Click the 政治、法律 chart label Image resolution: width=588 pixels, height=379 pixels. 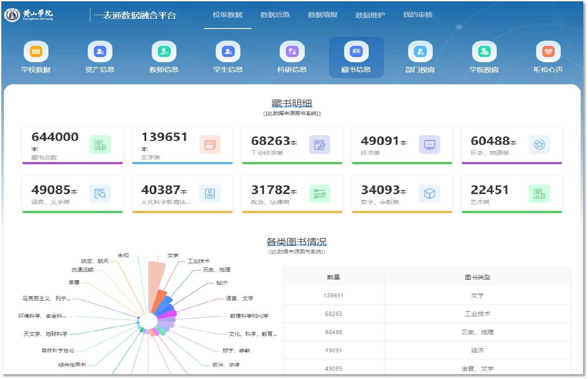tap(226, 365)
